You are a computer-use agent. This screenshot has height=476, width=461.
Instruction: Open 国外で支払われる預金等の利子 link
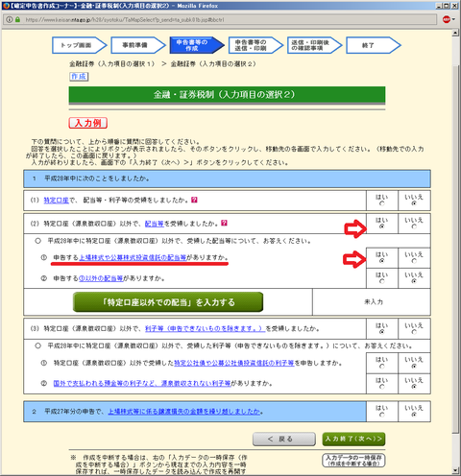pyautogui.click(x=142, y=383)
